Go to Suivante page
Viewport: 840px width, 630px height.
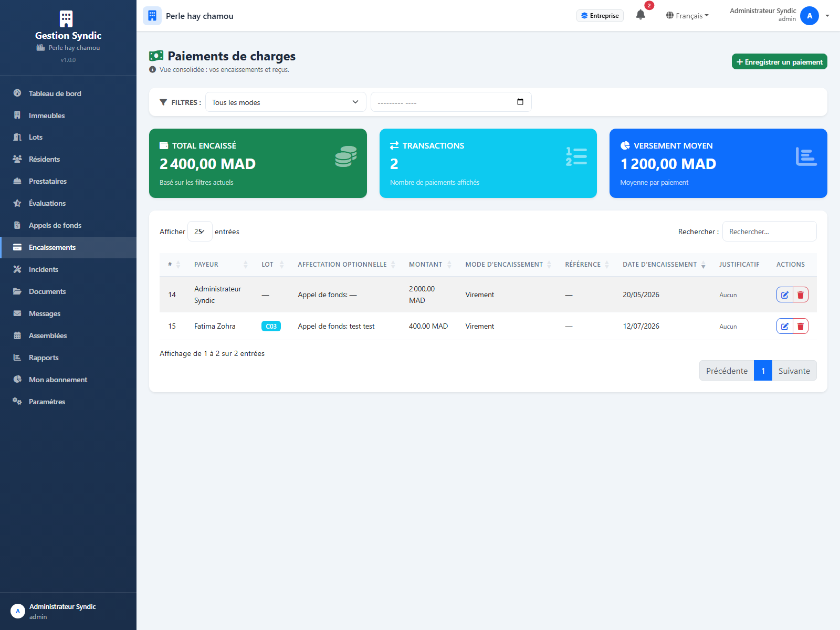(794, 371)
